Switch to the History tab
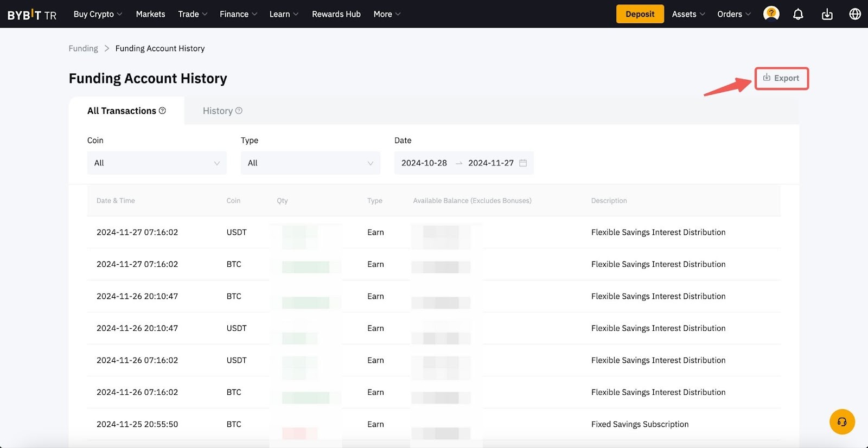868x448 pixels. pyautogui.click(x=218, y=111)
